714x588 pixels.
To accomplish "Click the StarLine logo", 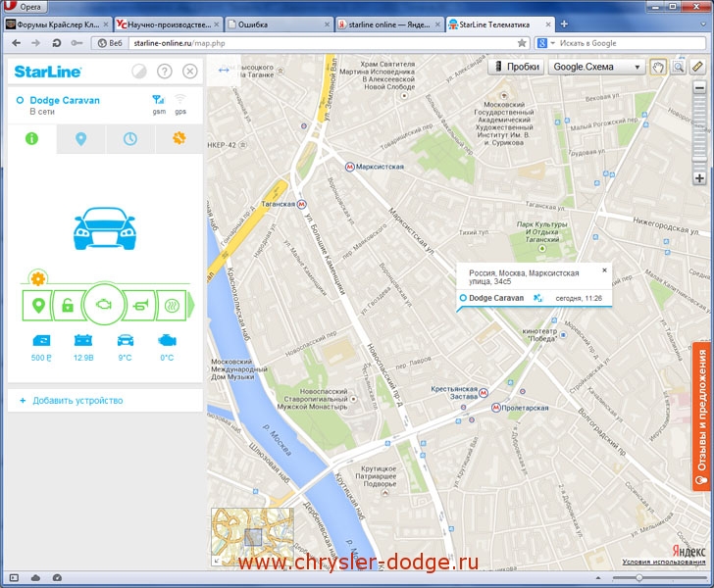I will (48, 72).
